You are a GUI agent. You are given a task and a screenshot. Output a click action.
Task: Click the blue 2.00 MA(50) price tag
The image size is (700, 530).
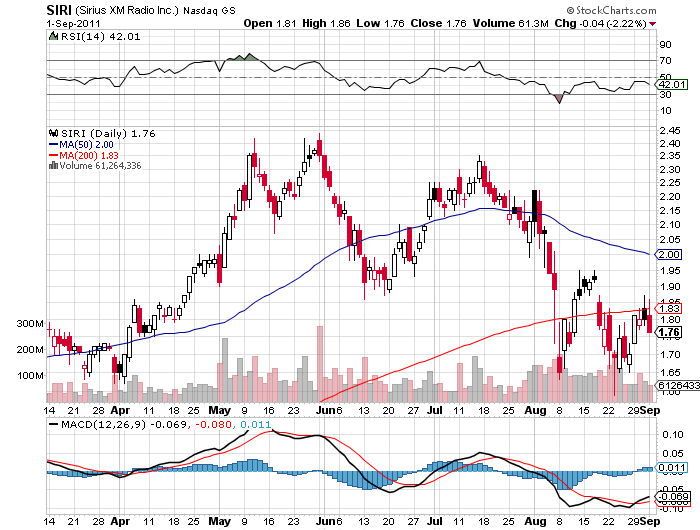click(x=668, y=255)
